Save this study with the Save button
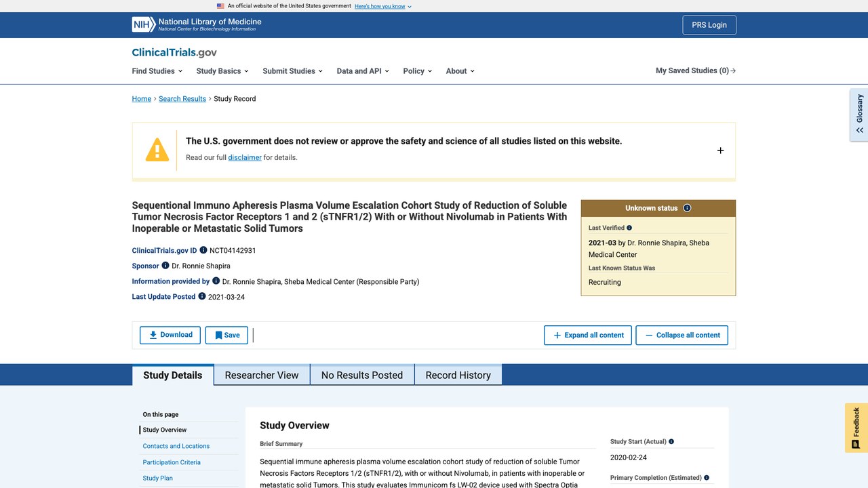The image size is (868, 488). coord(226,335)
